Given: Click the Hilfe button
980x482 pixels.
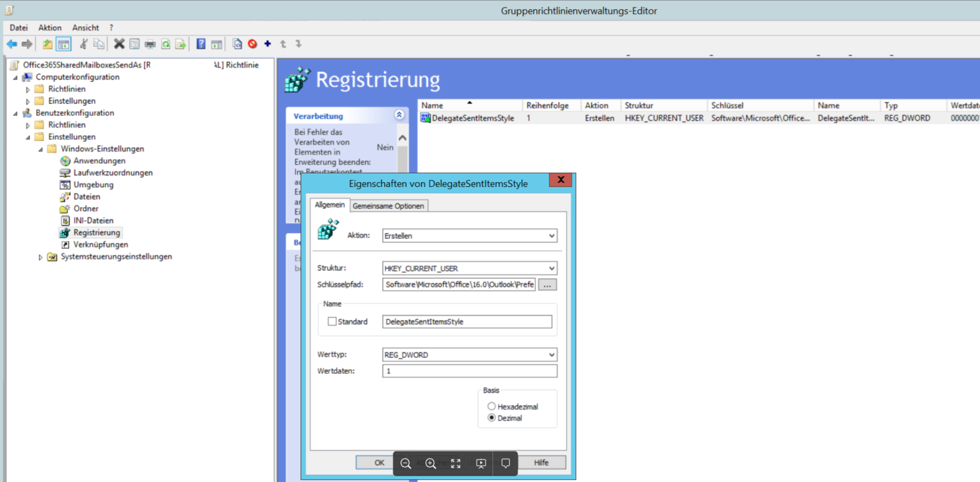Looking at the screenshot, I should coord(541,463).
